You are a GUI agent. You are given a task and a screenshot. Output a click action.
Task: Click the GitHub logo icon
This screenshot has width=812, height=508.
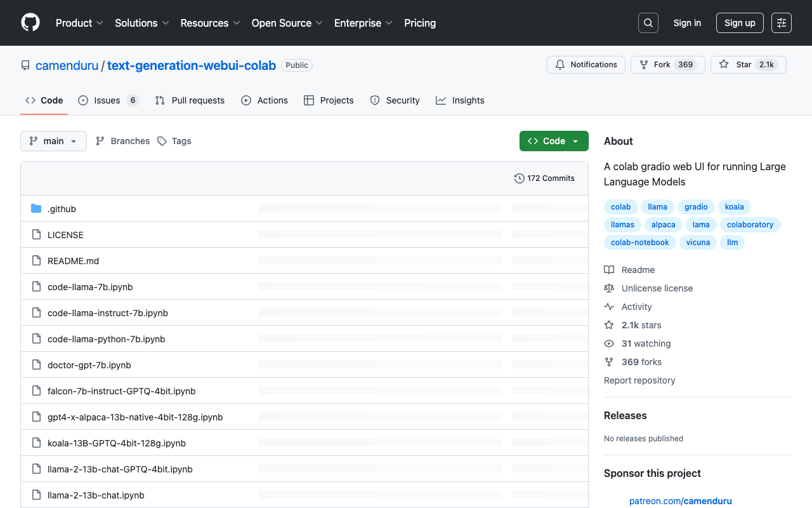[30, 23]
